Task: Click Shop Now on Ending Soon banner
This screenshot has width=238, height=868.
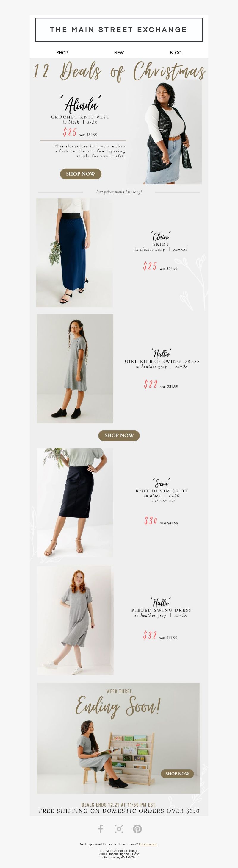Action: [177, 773]
